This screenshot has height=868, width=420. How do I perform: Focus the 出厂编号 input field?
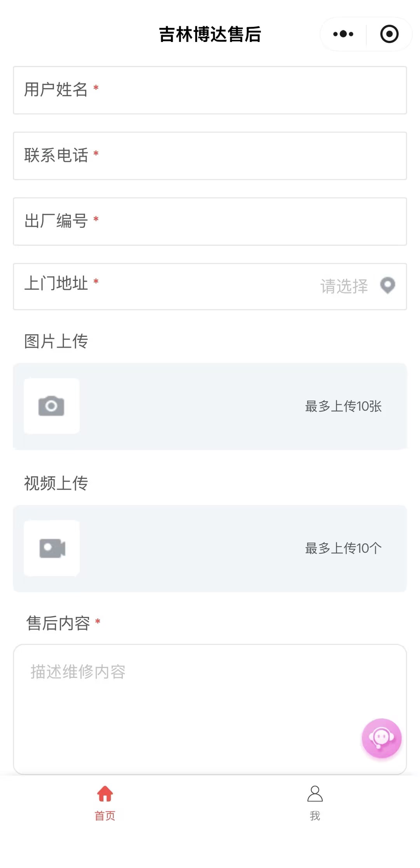coord(249,221)
